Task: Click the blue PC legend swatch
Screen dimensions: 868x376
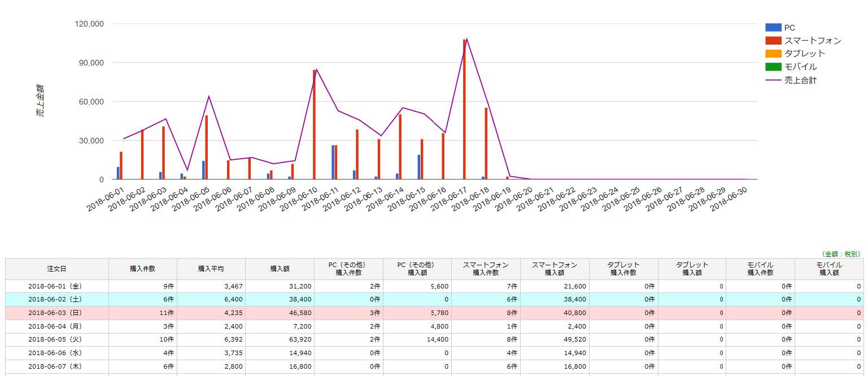Action: point(773,28)
